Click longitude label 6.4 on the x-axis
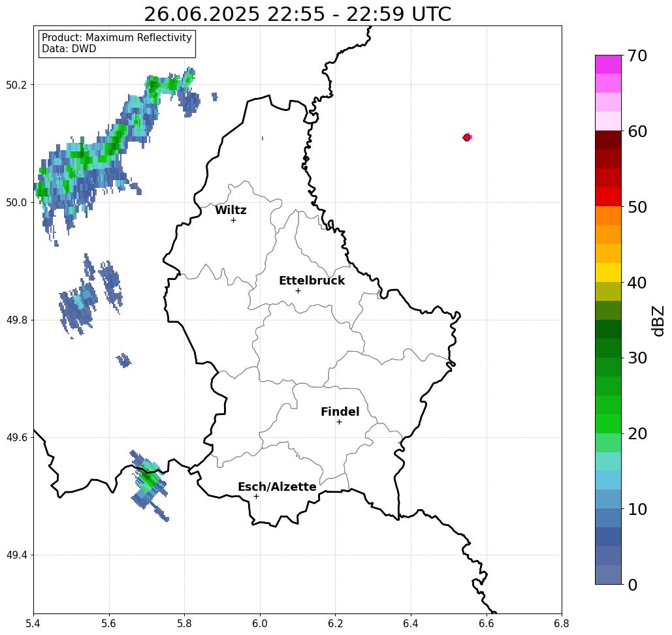 (x=411, y=623)
